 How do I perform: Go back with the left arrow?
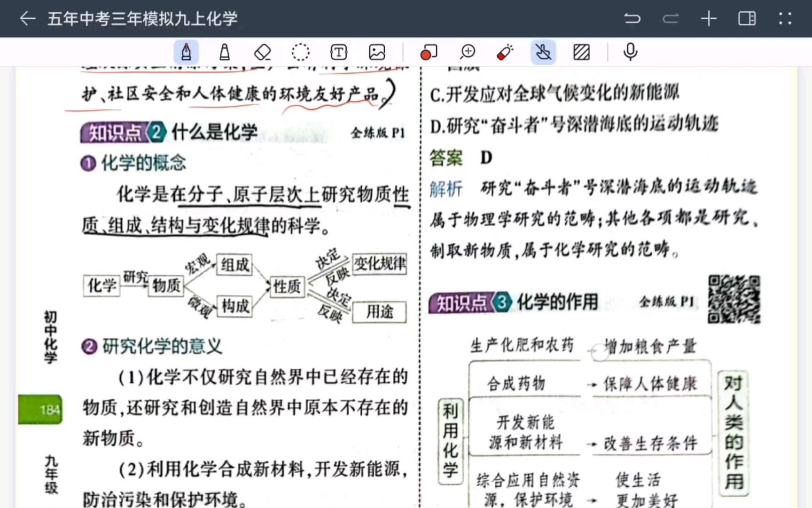click(28, 19)
